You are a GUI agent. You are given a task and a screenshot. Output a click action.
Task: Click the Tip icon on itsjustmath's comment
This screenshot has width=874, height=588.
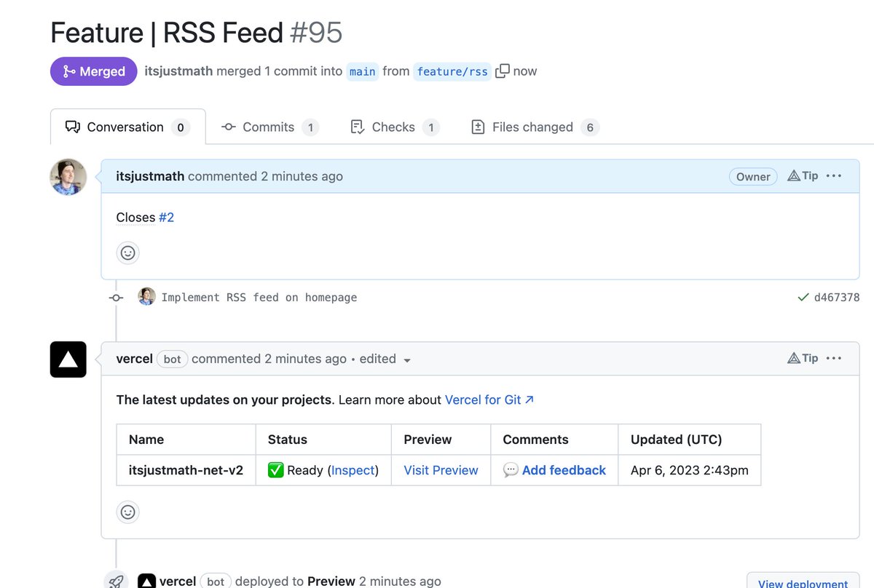click(803, 176)
